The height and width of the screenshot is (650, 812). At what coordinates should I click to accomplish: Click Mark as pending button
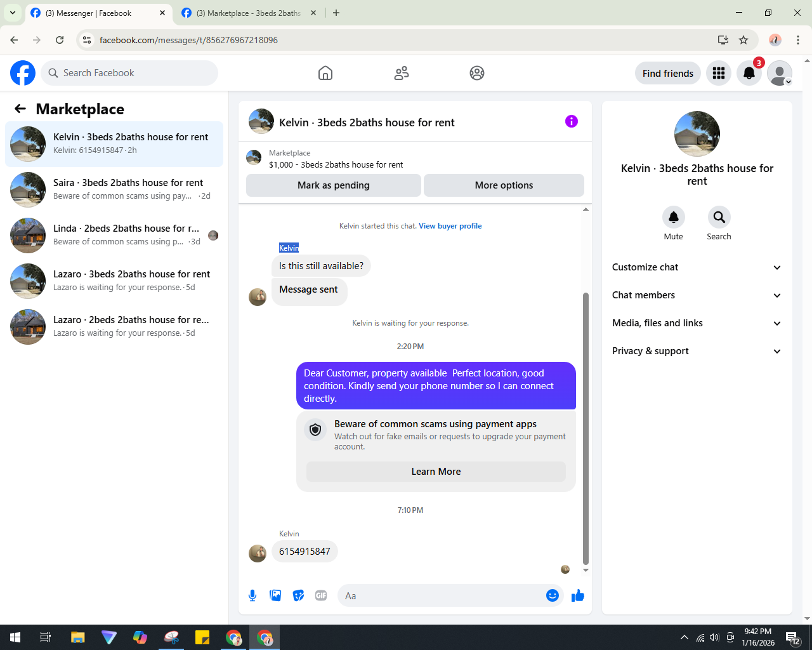tap(334, 185)
